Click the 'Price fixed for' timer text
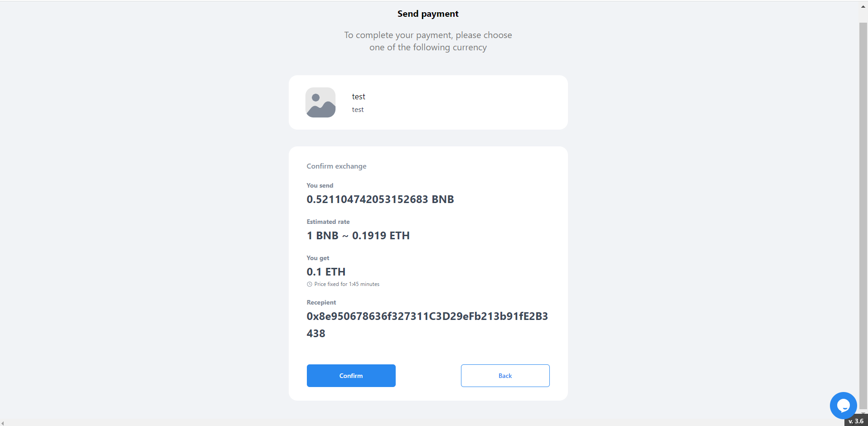The height and width of the screenshot is (426, 868). (347, 284)
